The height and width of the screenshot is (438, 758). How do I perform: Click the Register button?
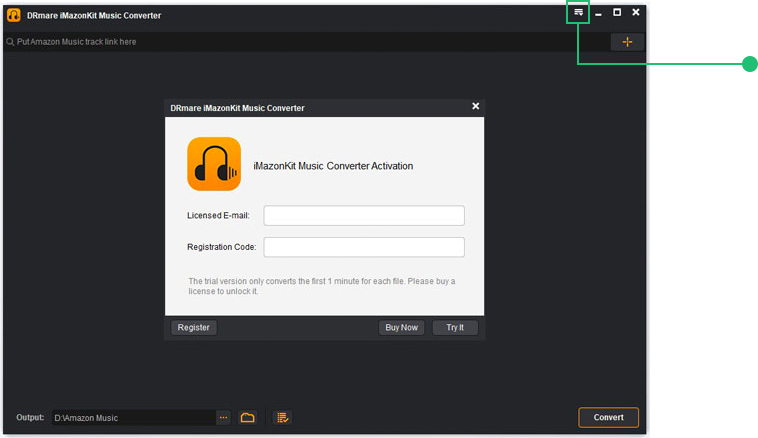pos(193,327)
